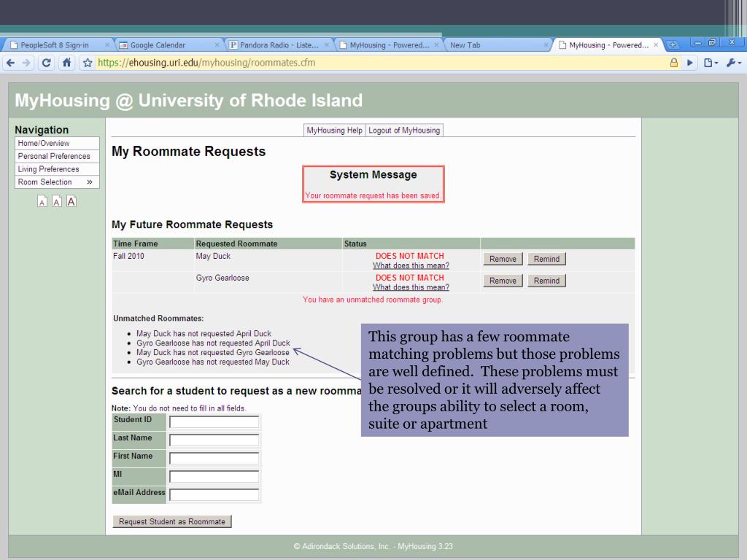Open Living Preferences in the navigation

(57, 169)
